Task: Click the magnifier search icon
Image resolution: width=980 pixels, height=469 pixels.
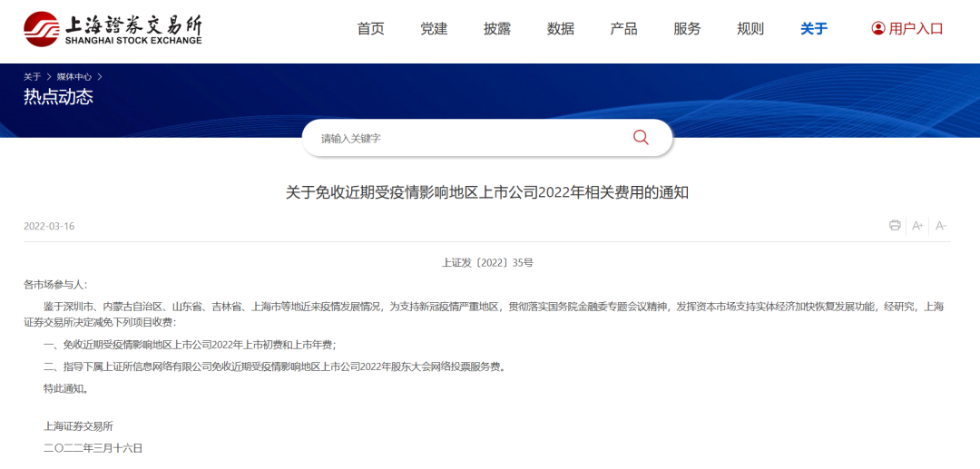Action: pos(641,137)
